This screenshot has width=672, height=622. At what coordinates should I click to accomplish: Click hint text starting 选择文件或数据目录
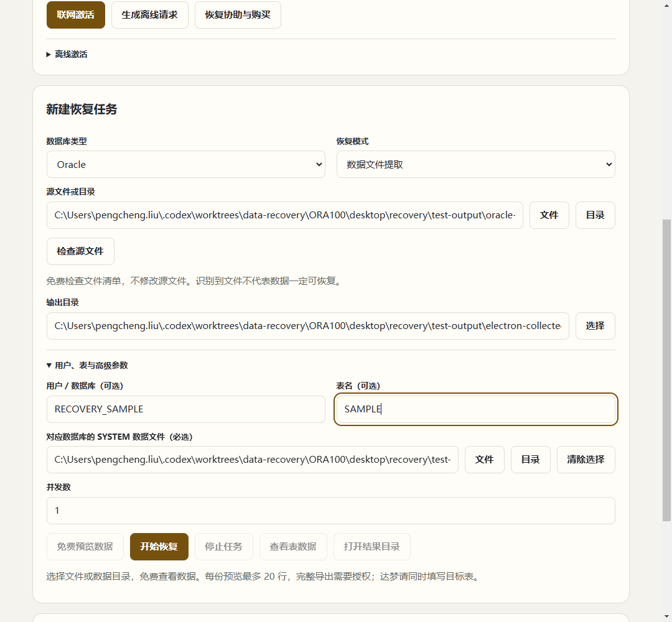coord(264,577)
